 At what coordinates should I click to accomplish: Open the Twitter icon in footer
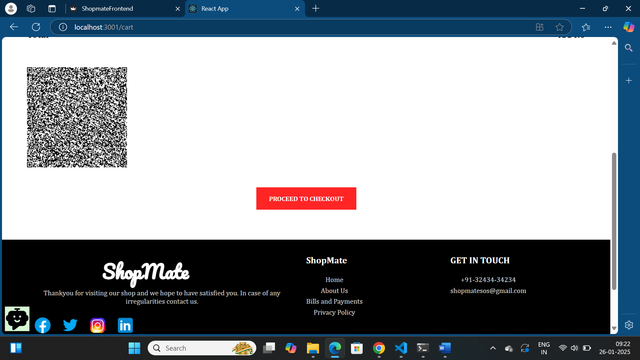click(x=70, y=325)
